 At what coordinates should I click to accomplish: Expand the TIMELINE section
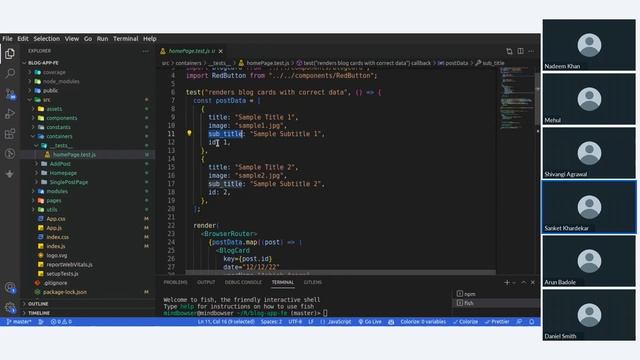pos(39,313)
